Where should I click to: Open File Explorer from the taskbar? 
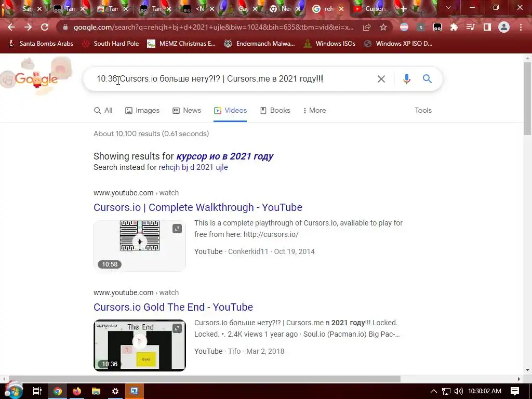[96, 391]
